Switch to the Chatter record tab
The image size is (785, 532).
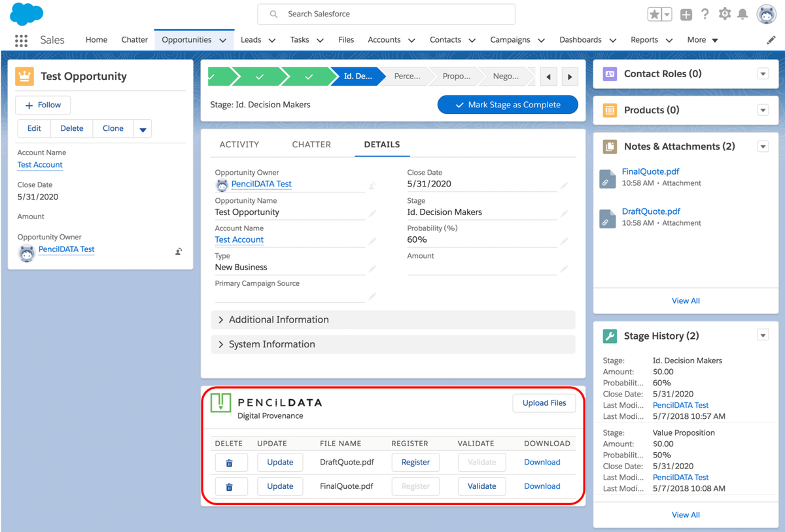pos(311,145)
